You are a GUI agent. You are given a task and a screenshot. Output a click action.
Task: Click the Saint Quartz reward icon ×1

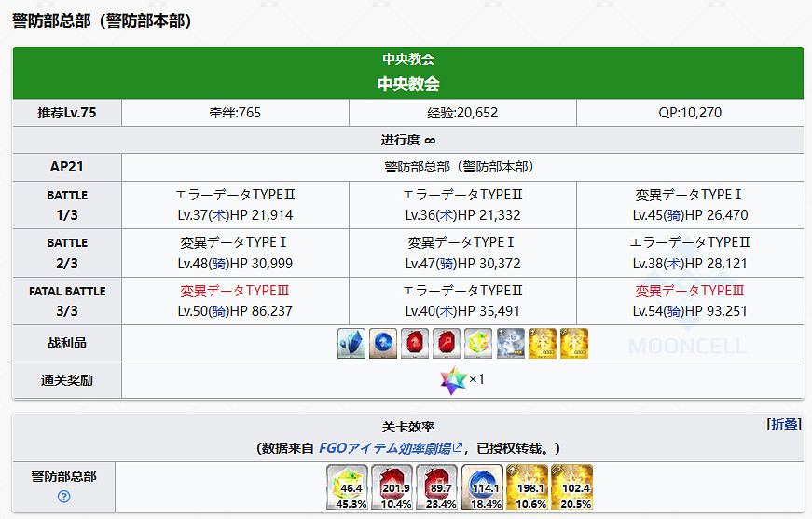point(454,380)
